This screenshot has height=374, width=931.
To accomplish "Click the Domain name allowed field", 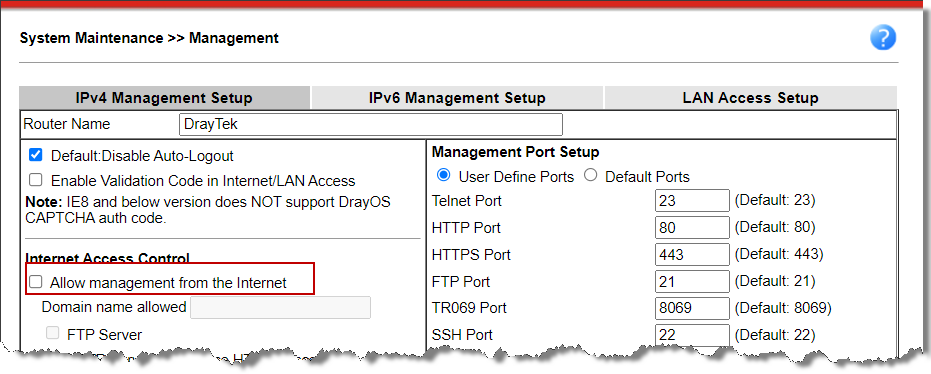I will (x=280, y=308).
